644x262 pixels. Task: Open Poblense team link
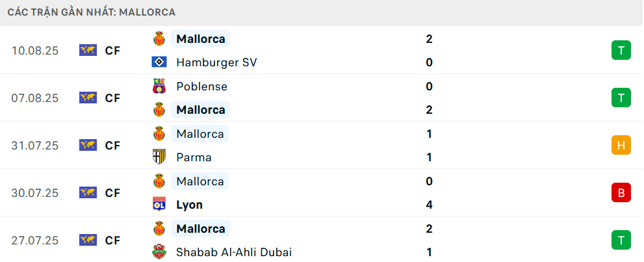tap(201, 86)
